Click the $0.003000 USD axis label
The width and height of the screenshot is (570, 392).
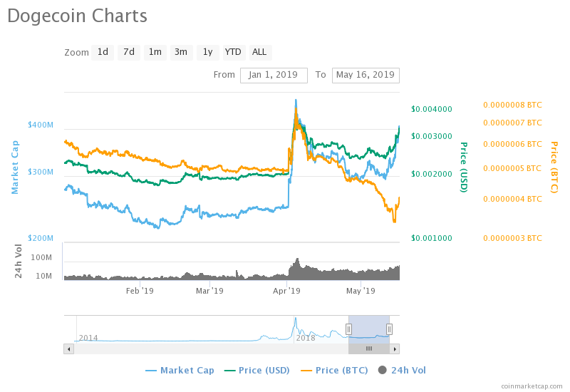pyautogui.click(x=432, y=136)
